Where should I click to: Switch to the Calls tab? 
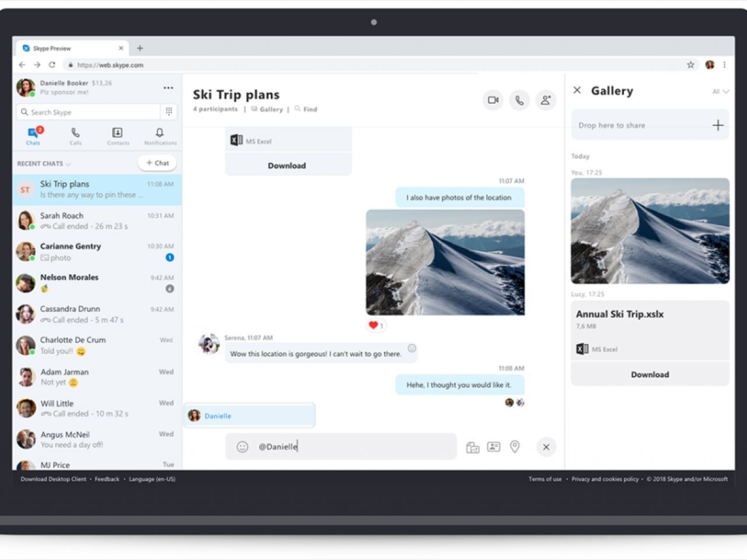point(76,136)
